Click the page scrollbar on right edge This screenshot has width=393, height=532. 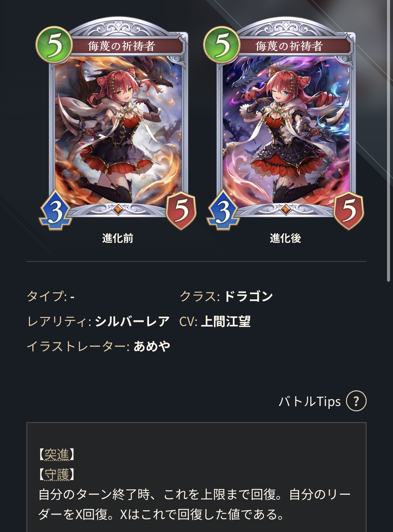(389, 140)
